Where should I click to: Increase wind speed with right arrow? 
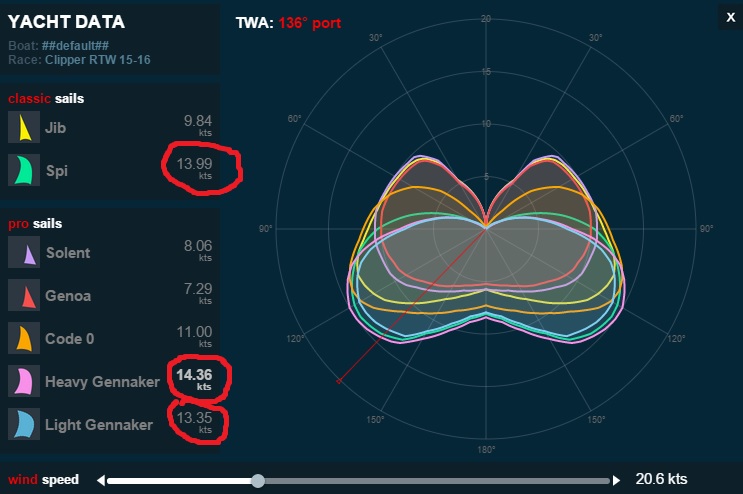(x=616, y=480)
